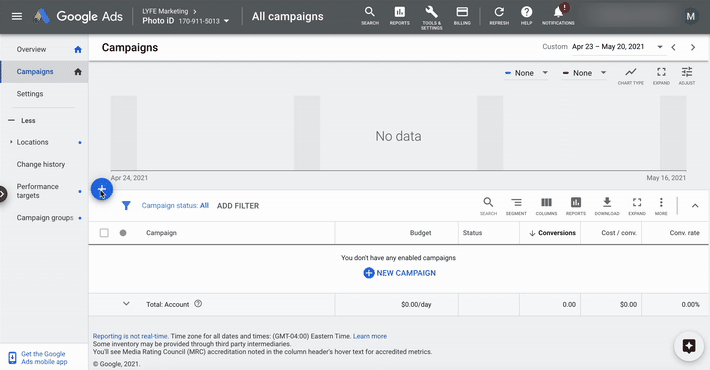The width and height of the screenshot is (710, 370).
Task: Open Search in the top bar
Action: click(370, 16)
